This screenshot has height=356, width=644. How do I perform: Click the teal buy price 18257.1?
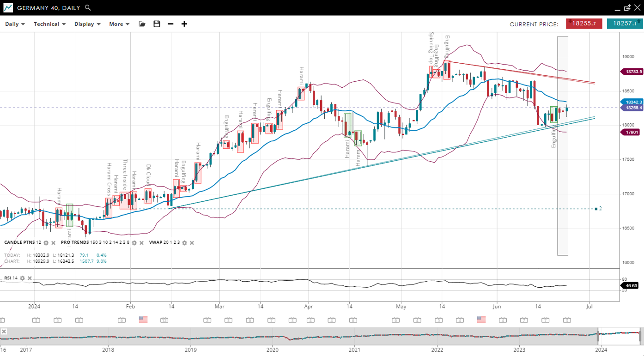tap(624, 24)
